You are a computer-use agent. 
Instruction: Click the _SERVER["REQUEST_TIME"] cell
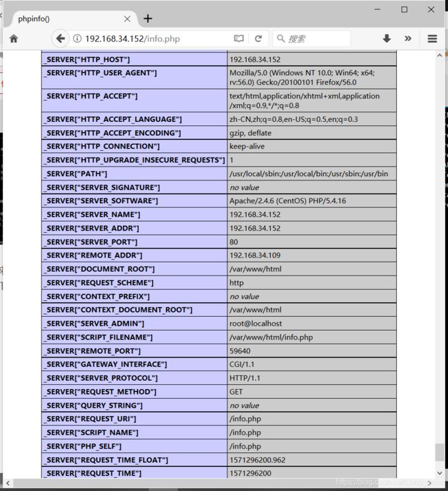pyautogui.click(x=134, y=472)
